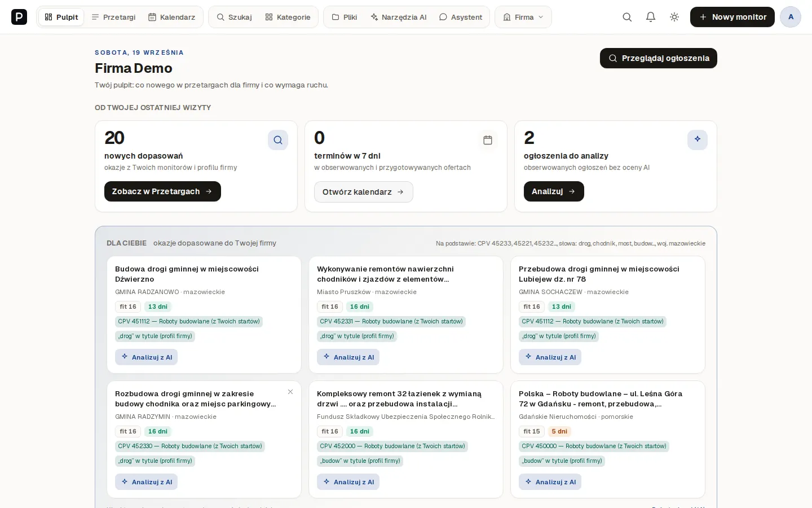This screenshot has height=508, width=812.
Task: Open tender Polska – Roboty budowlane ul. Leśna Góra
Action: click(x=601, y=398)
